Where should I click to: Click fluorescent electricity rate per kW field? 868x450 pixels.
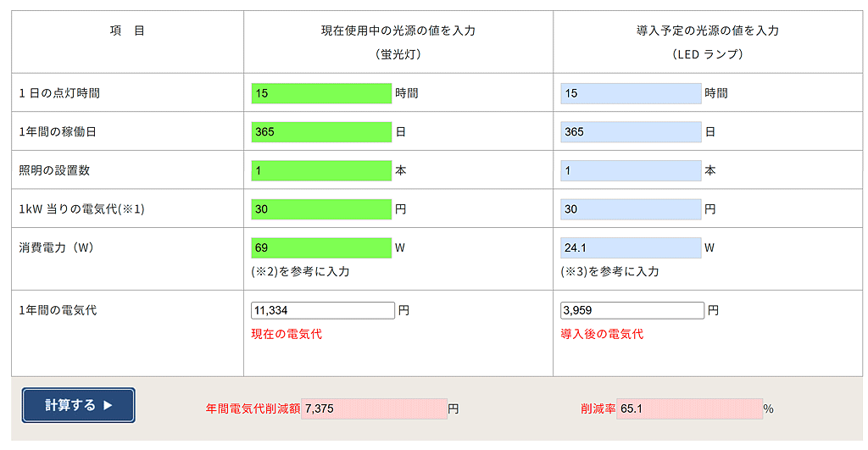pos(321,209)
